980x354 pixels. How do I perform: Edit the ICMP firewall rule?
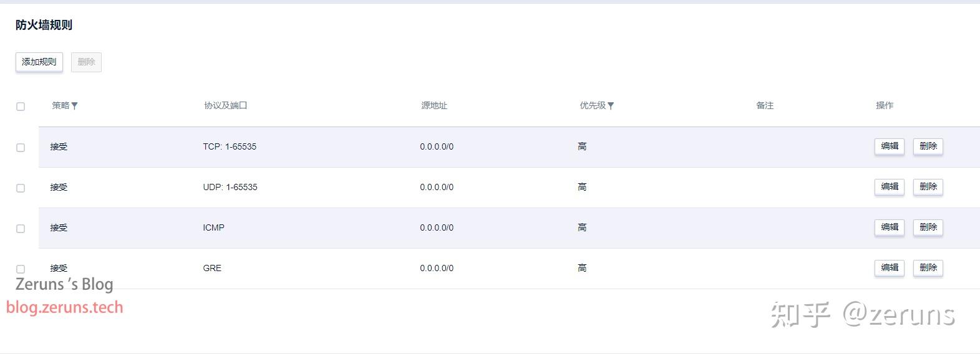coord(889,227)
